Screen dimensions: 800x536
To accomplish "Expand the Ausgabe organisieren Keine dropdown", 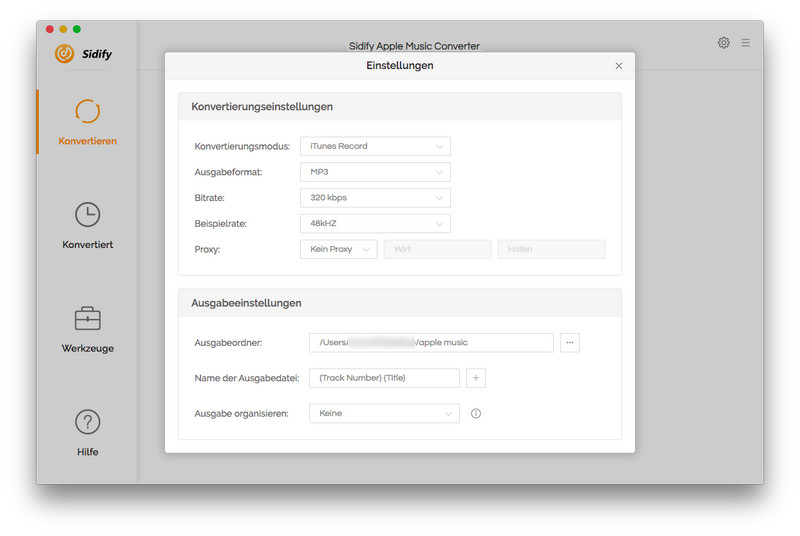I will coord(384,414).
